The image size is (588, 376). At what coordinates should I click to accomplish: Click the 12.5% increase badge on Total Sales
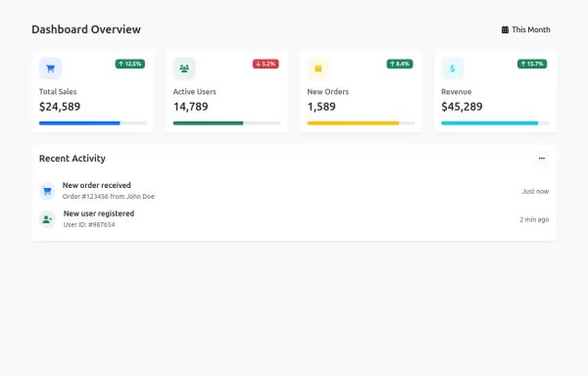[129, 64]
